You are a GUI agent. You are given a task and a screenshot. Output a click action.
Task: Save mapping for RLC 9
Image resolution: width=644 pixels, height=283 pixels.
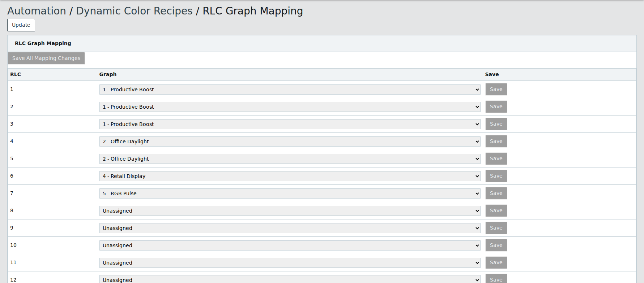click(x=496, y=228)
